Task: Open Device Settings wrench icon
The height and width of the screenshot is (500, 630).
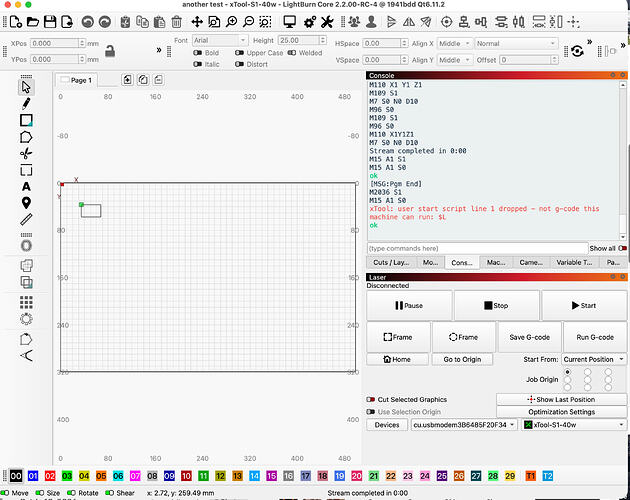Action: (x=327, y=21)
